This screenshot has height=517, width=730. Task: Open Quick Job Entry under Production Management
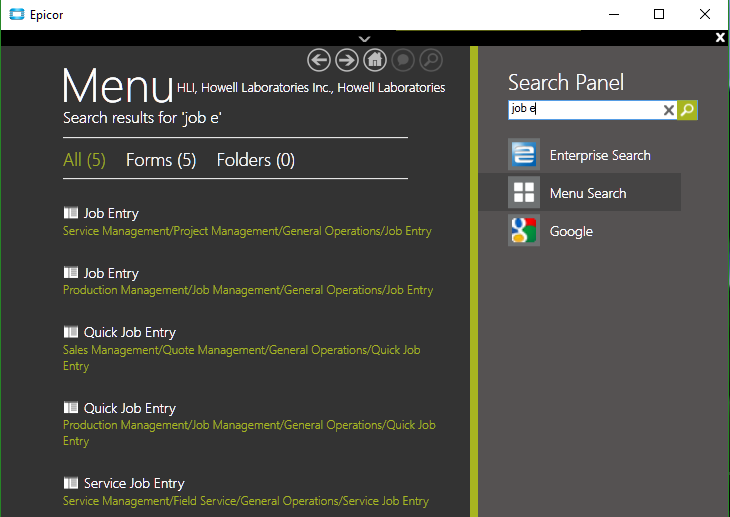pyautogui.click(x=130, y=408)
